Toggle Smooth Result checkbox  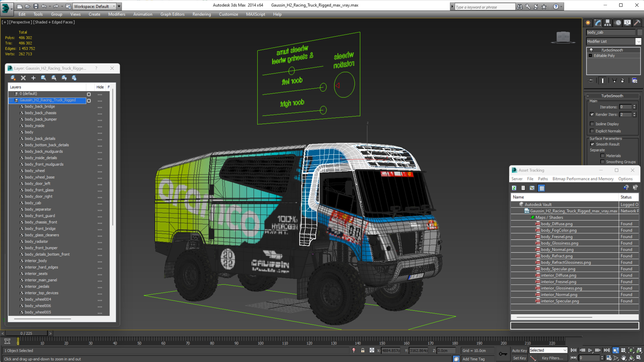point(592,144)
